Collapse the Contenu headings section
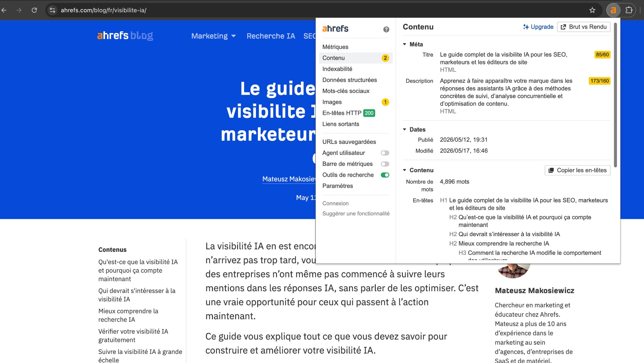644x363 pixels. tap(405, 170)
